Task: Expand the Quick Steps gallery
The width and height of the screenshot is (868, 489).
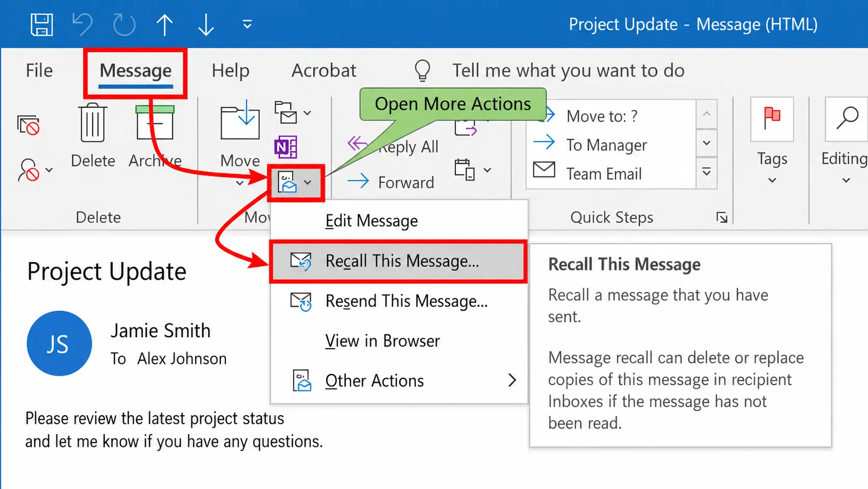Action: coord(707,172)
